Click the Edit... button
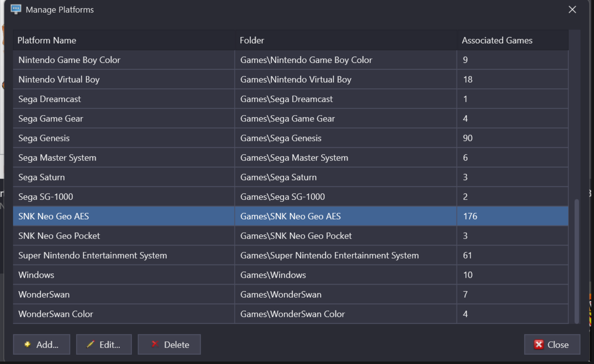594x364 pixels. pos(104,344)
